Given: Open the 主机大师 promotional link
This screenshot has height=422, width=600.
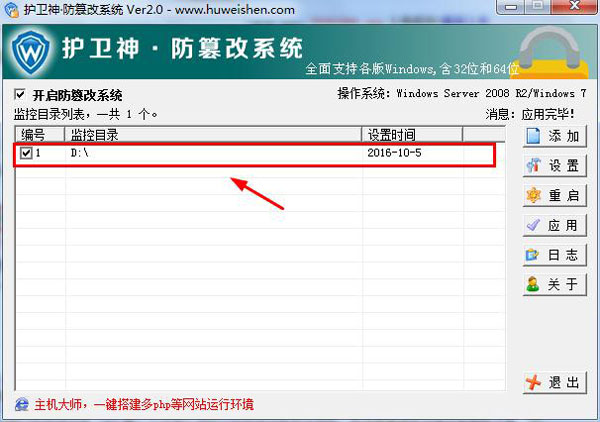Looking at the screenshot, I should [144, 404].
